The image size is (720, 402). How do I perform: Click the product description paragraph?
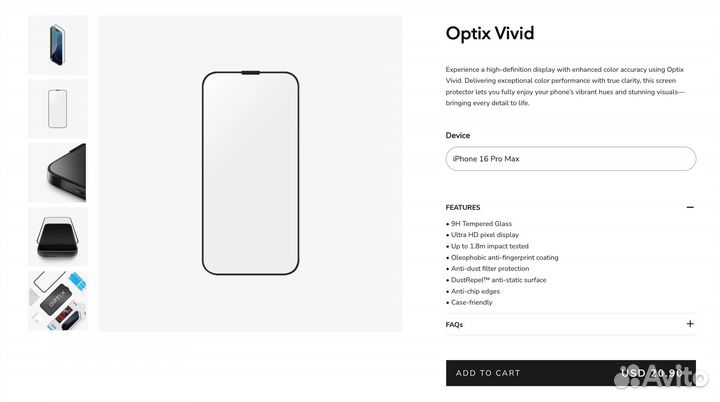[x=567, y=85]
